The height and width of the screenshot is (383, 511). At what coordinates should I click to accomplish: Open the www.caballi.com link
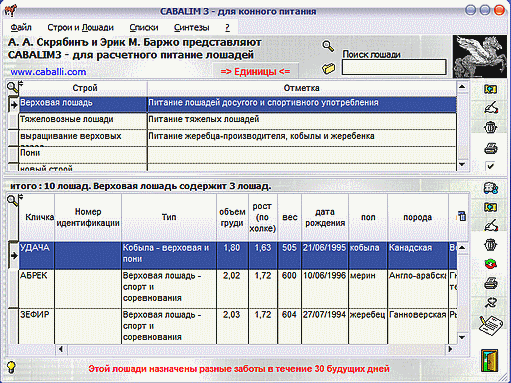48,72
